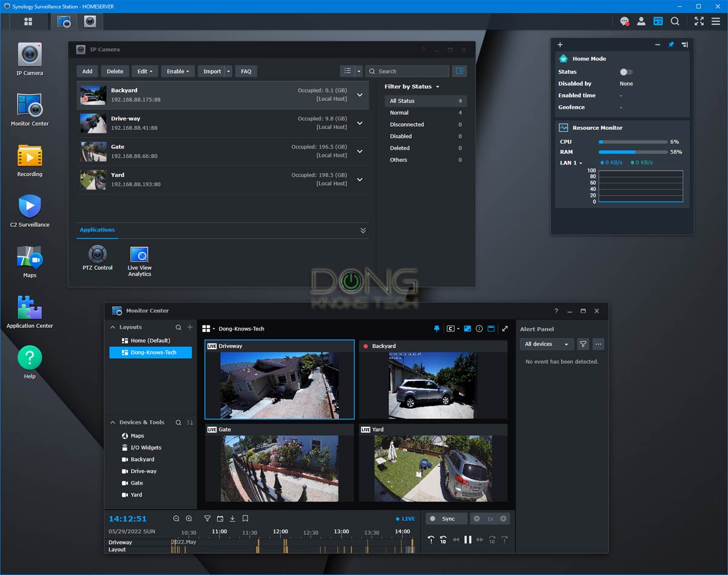The height and width of the screenshot is (575, 728).
Task: Collapse the Applications section
Action: [x=363, y=230]
